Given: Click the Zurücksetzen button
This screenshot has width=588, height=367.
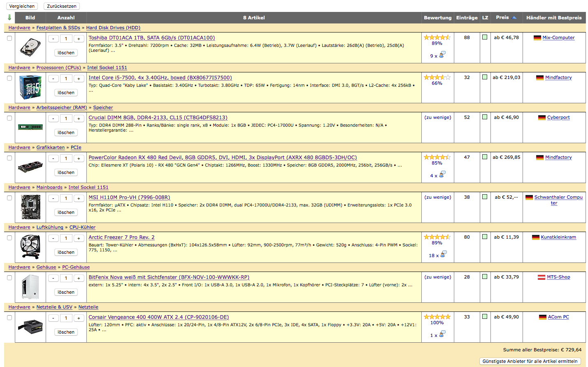Looking at the screenshot, I should pyautogui.click(x=62, y=6).
